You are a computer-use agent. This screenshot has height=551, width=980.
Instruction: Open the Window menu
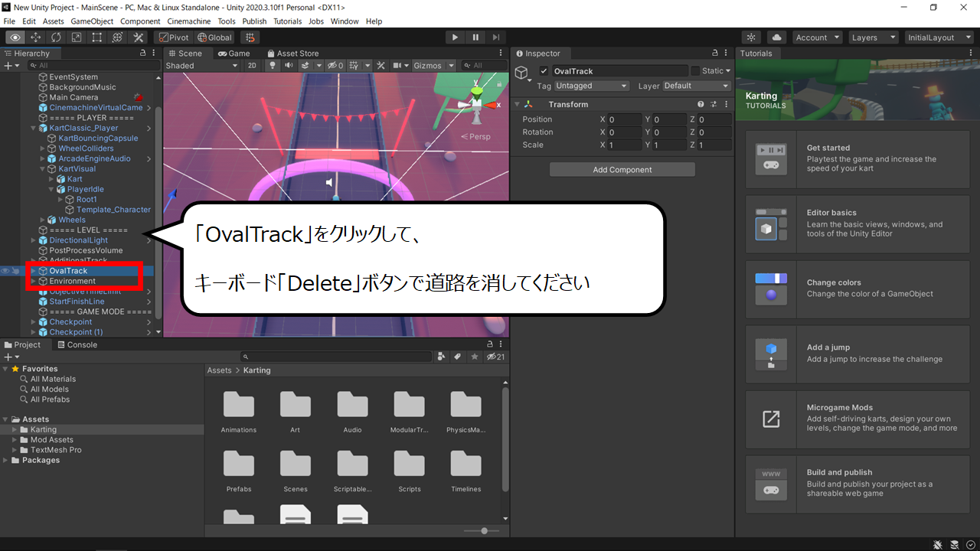pos(345,21)
